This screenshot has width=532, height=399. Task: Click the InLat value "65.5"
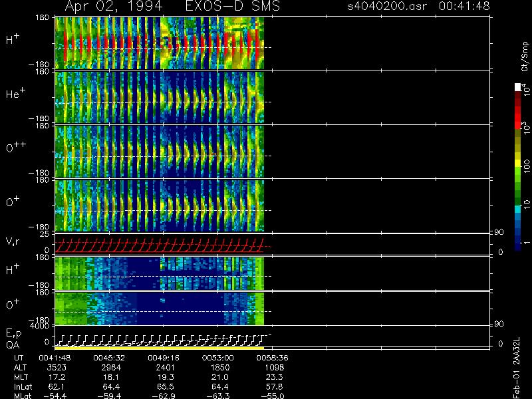(x=165, y=387)
